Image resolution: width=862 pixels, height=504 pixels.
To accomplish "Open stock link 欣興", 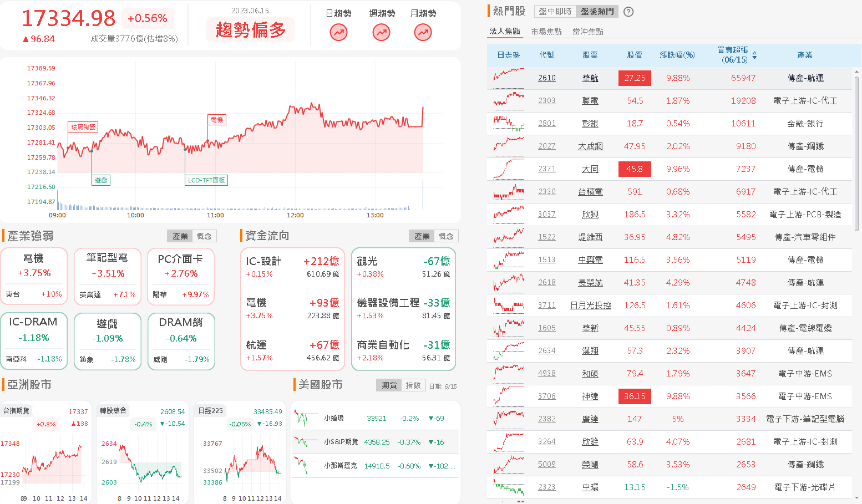I will point(590,215).
